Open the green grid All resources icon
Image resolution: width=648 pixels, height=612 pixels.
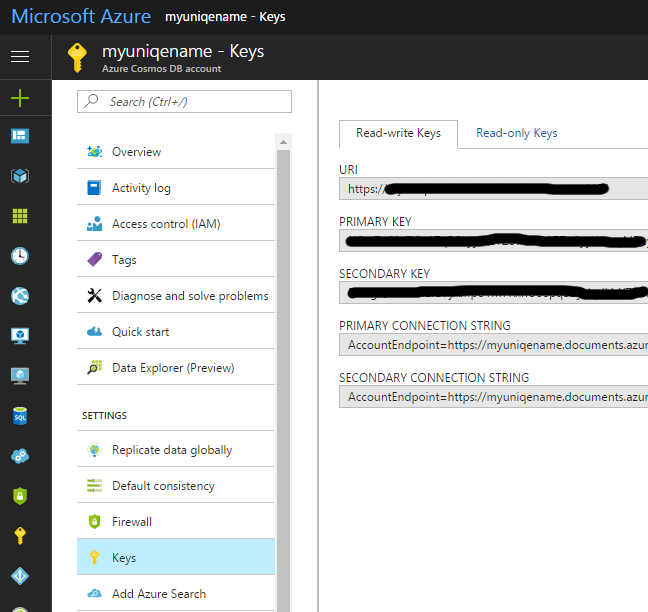point(20,216)
